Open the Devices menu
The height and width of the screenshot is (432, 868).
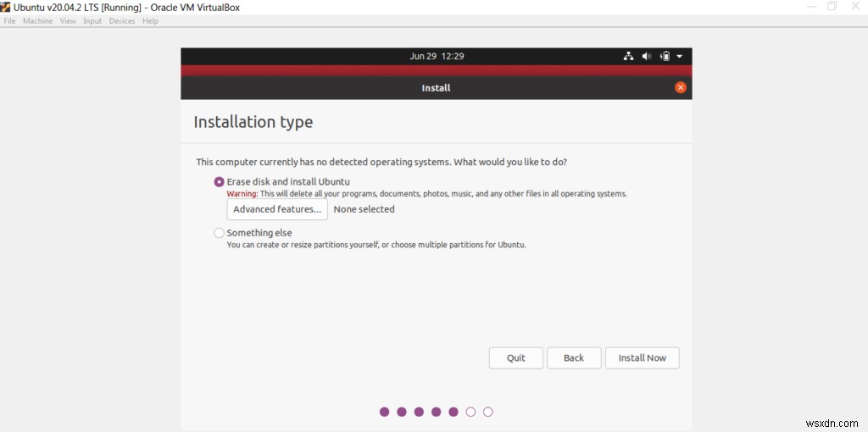click(x=122, y=21)
